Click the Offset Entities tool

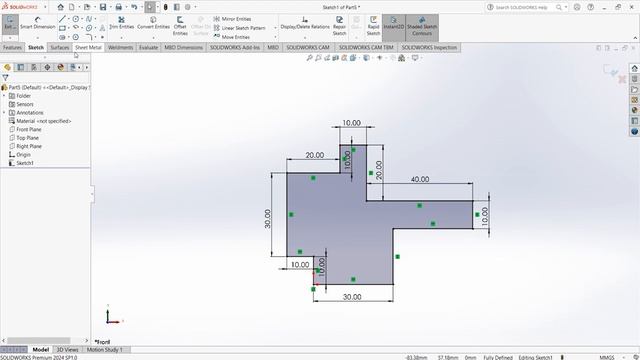(x=180, y=26)
